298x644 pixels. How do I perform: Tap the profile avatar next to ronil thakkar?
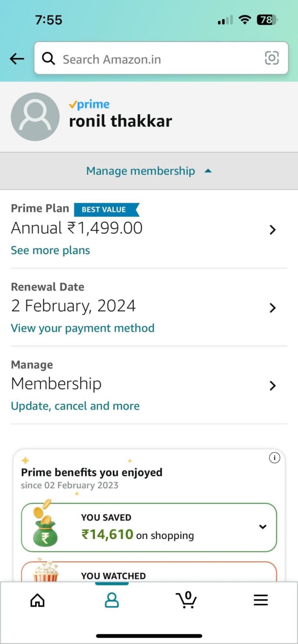click(35, 117)
